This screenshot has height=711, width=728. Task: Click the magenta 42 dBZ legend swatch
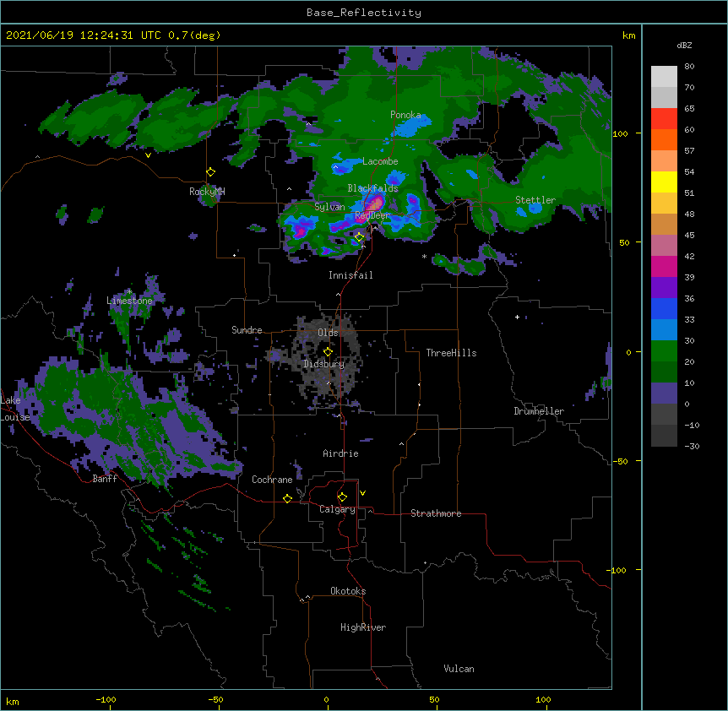tap(664, 266)
